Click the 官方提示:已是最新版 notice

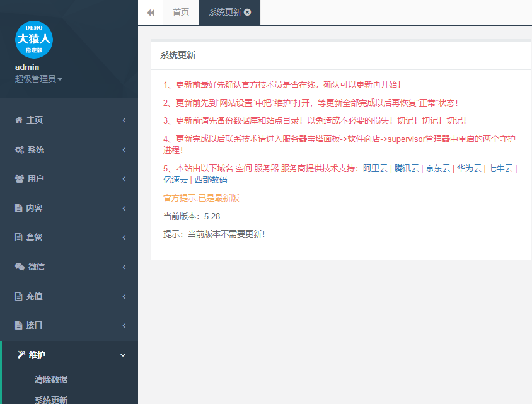click(x=201, y=198)
